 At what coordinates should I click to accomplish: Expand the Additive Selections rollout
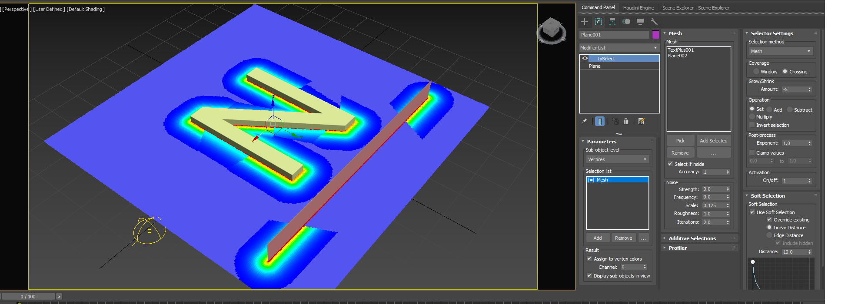[692, 238]
